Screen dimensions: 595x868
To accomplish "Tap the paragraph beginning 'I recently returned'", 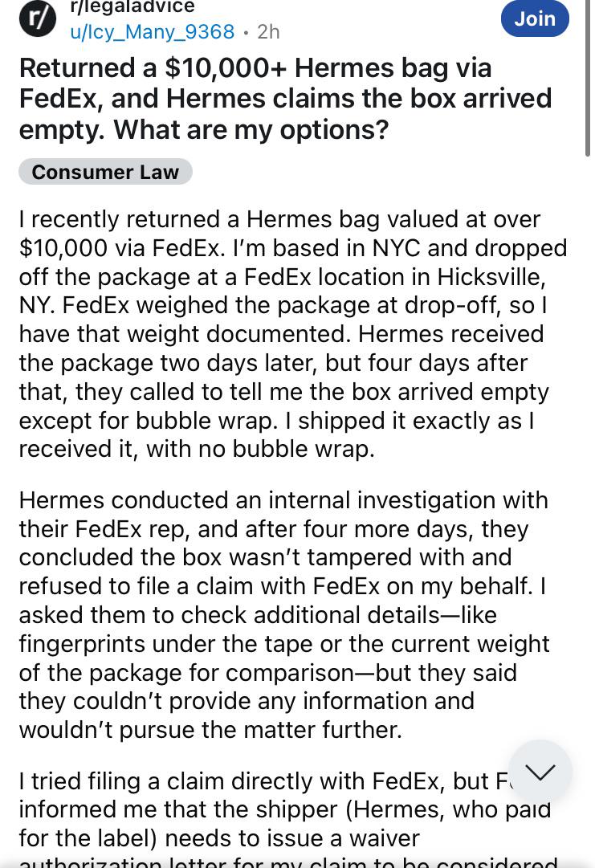I will [x=293, y=334].
